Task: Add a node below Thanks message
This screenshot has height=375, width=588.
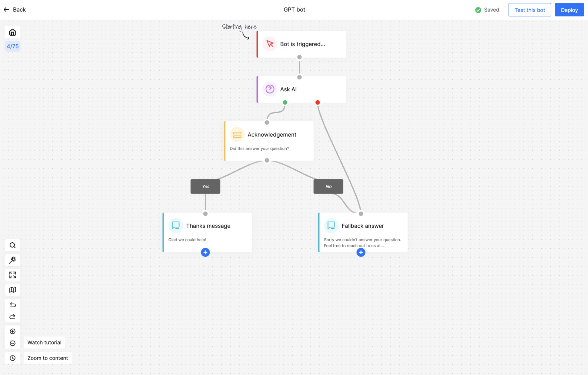Action: click(205, 252)
